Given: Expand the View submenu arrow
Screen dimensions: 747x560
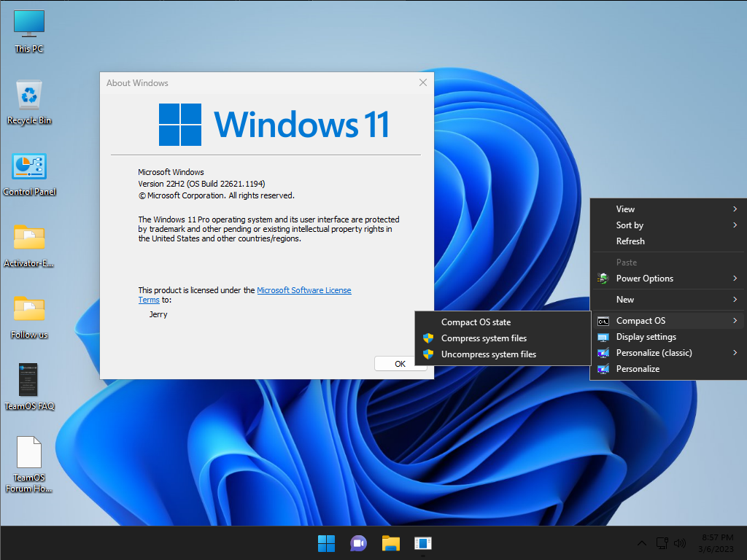Looking at the screenshot, I should point(735,209).
